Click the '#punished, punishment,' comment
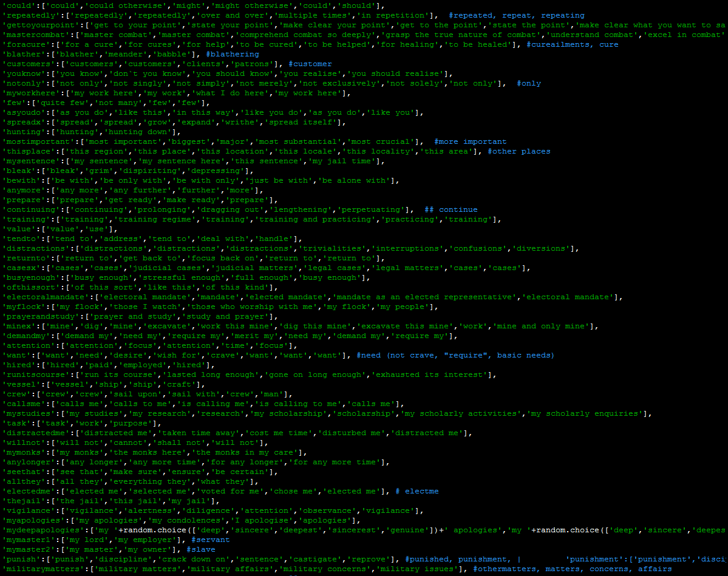The image size is (728, 576). (458, 560)
